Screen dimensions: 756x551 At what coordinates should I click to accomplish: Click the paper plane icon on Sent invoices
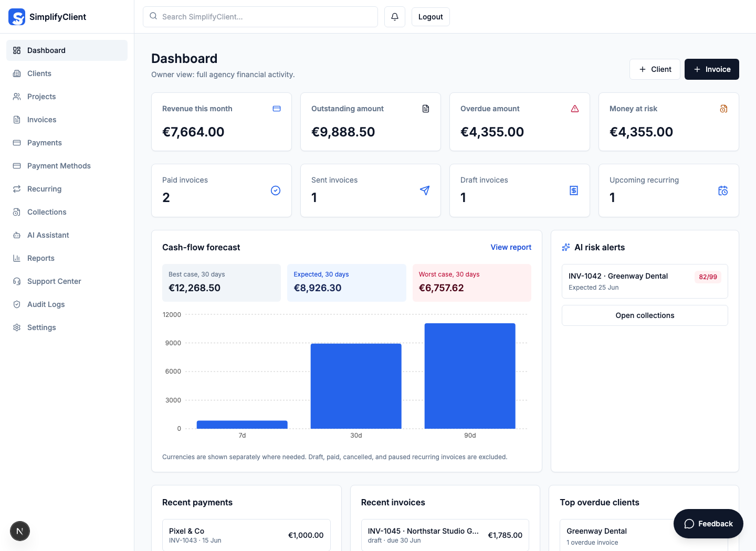point(425,190)
